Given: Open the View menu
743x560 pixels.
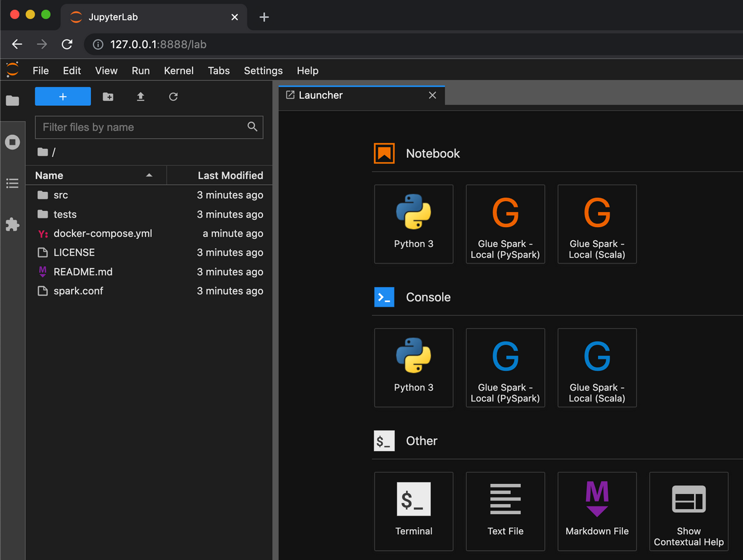Looking at the screenshot, I should click(x=106, y=71).
